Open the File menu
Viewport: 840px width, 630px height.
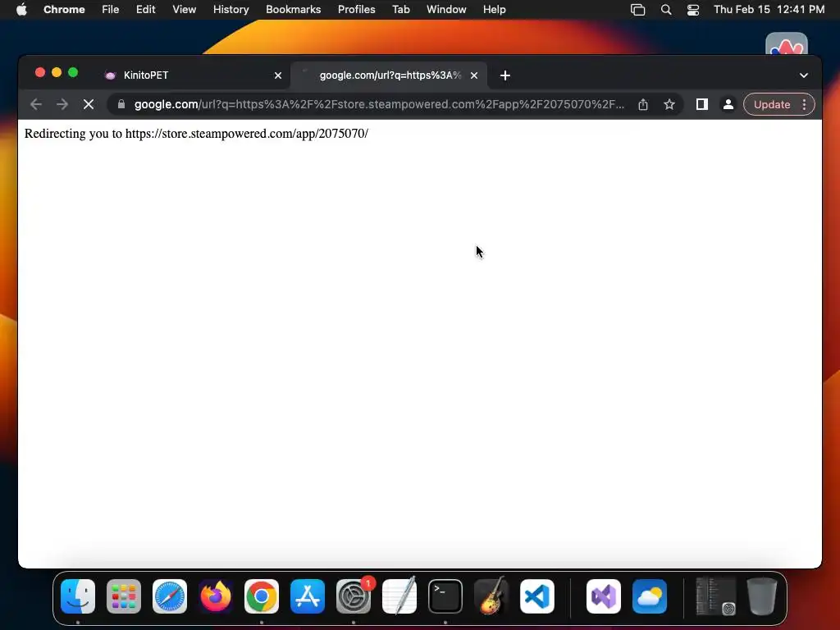click(111, 10)
